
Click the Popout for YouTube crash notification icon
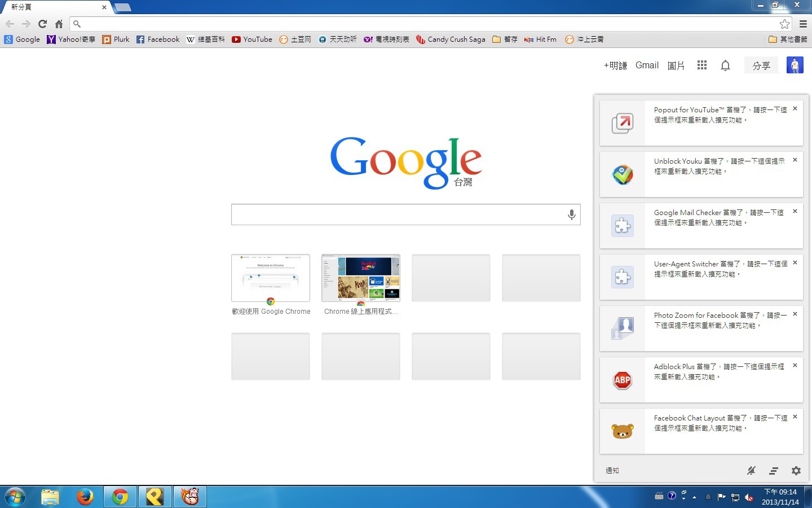click(623, 123)
